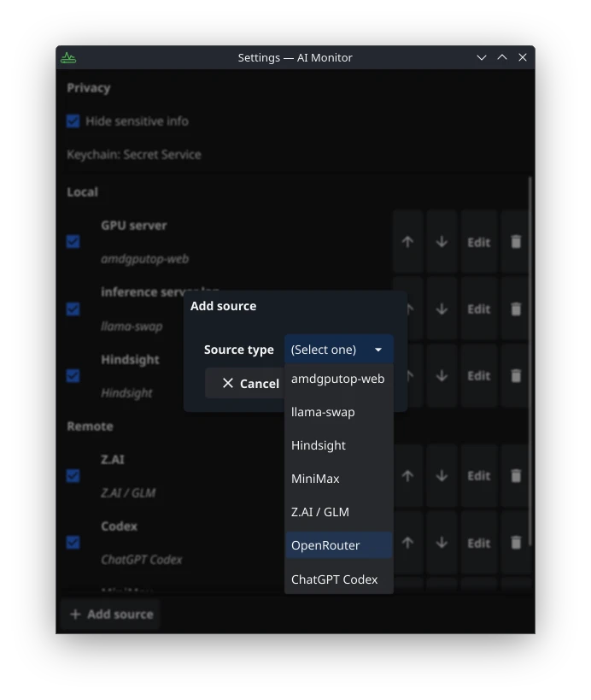
Task: Select MiniMax source type option
Action: [338, 479]
